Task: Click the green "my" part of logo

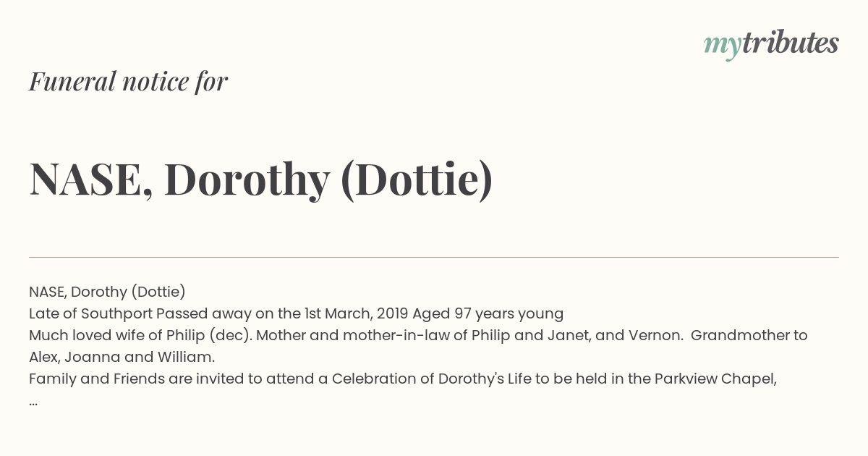Action: tap(723, 46)
